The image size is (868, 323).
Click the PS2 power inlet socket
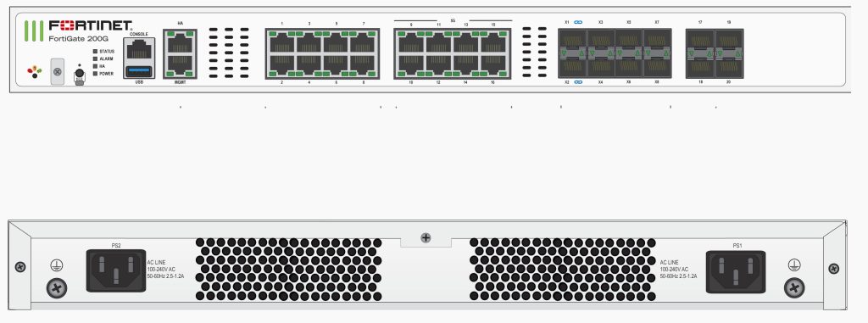116,271
